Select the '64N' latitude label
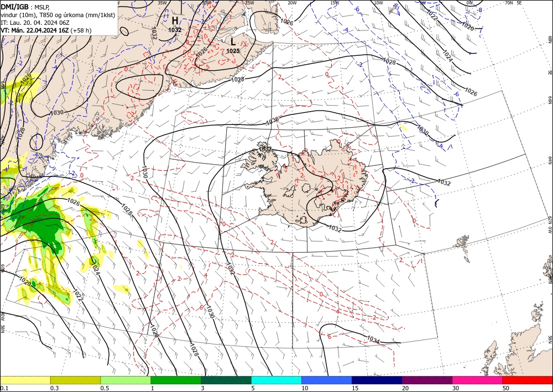 (x=550, y=160)
